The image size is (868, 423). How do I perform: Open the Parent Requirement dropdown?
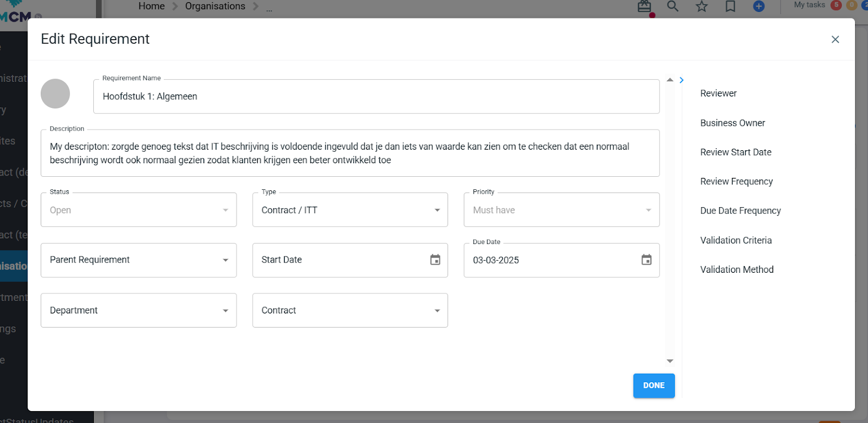click(x=139, y=260)
